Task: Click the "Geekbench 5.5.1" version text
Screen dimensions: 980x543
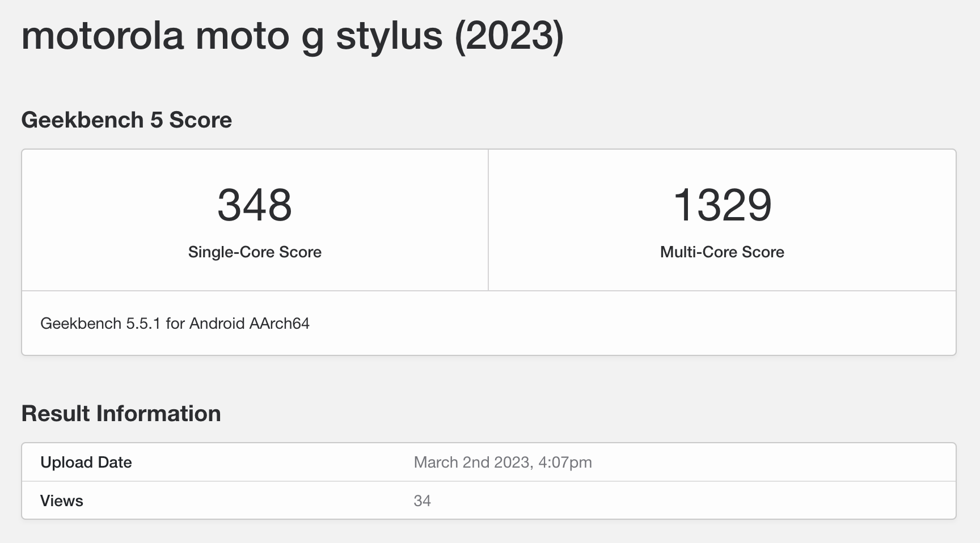Action: (100, 324)
